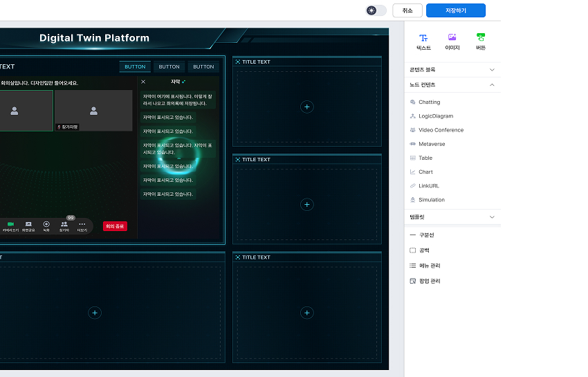The width and height of the screenshot is (588, 377).
Task: Add content to top-right TITLE TEXT panel
Action: point(307,107)
